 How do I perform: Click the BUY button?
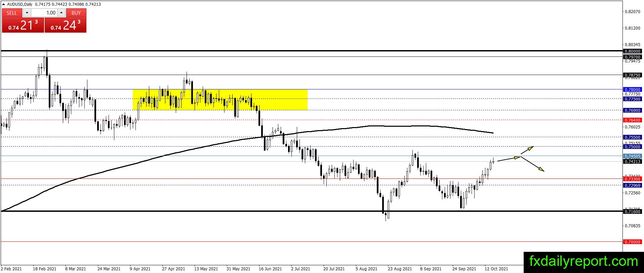(x=76, y=13)
